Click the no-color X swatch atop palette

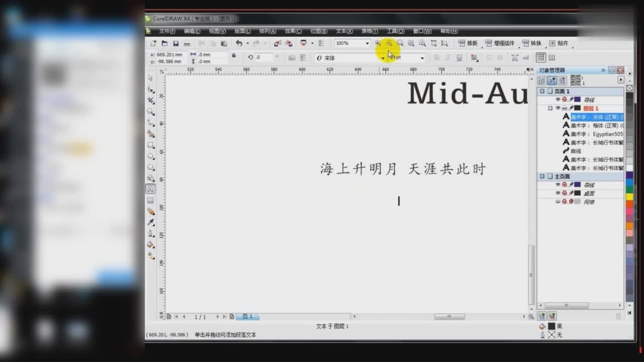click(x=629, y=88)
